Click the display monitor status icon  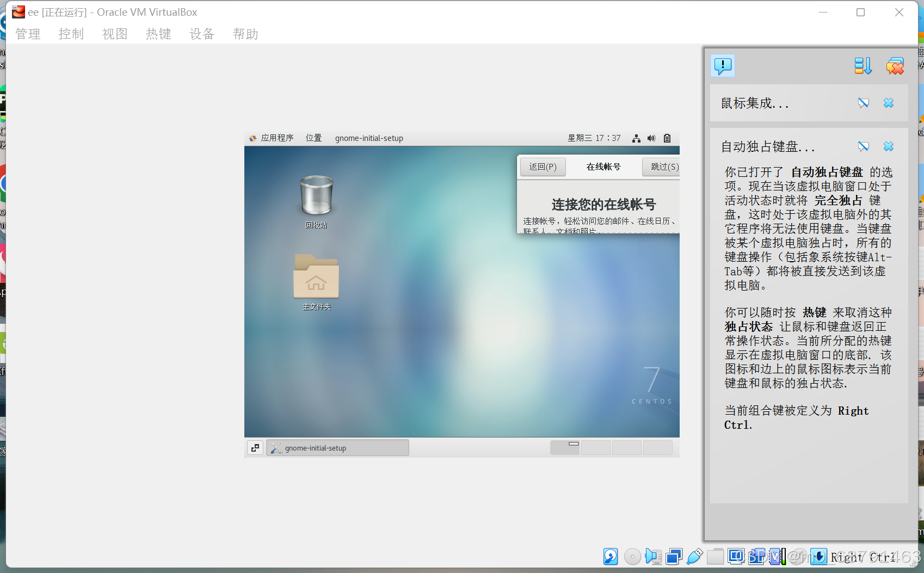pos(736,556)
